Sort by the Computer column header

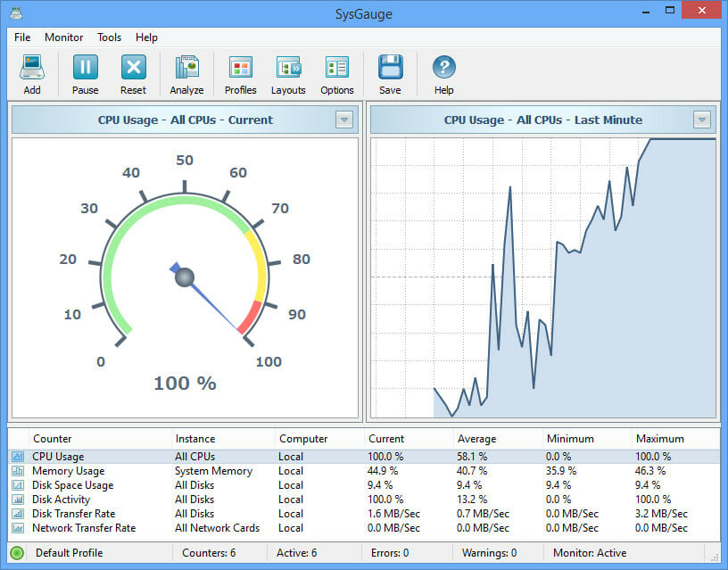click(x=319, y=439)
